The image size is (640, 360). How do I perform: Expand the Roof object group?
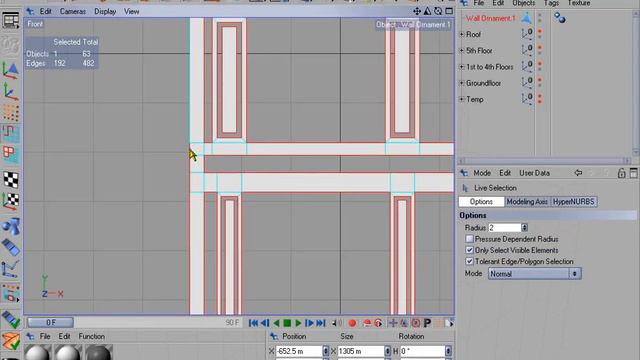pyautogui.click(x=462, y=34)
